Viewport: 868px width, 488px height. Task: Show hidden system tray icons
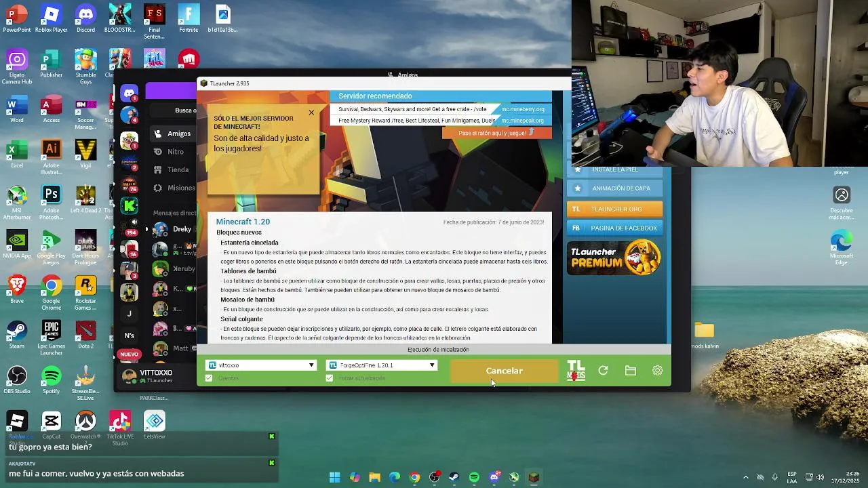coord(746,477)
